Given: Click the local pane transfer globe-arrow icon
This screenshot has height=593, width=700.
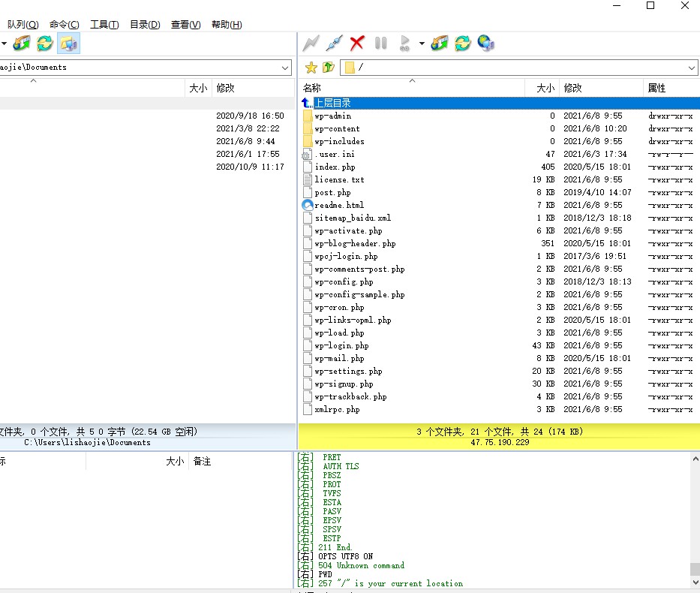Looking at the screenshot, I should pyautogui.click(x=22, y=44).
